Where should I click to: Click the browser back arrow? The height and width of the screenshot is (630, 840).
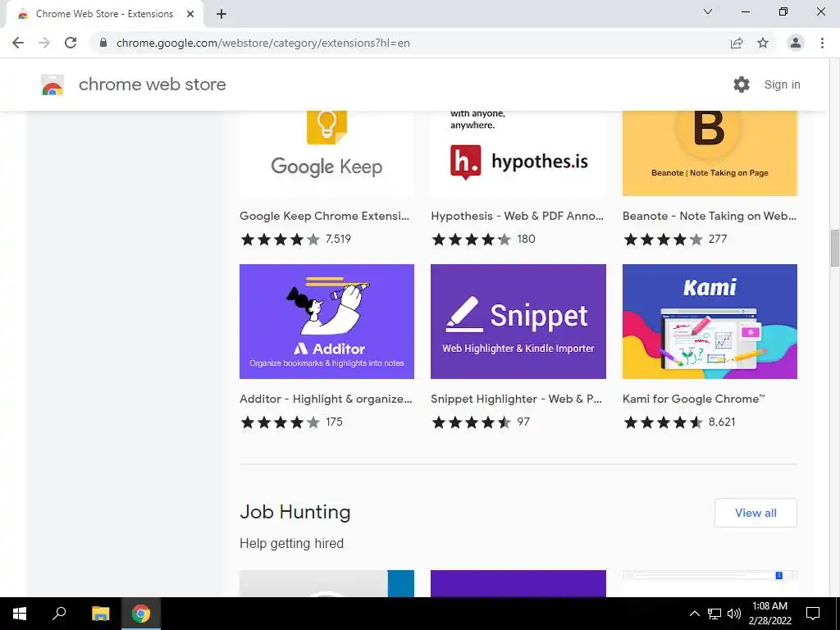(18, 43)
